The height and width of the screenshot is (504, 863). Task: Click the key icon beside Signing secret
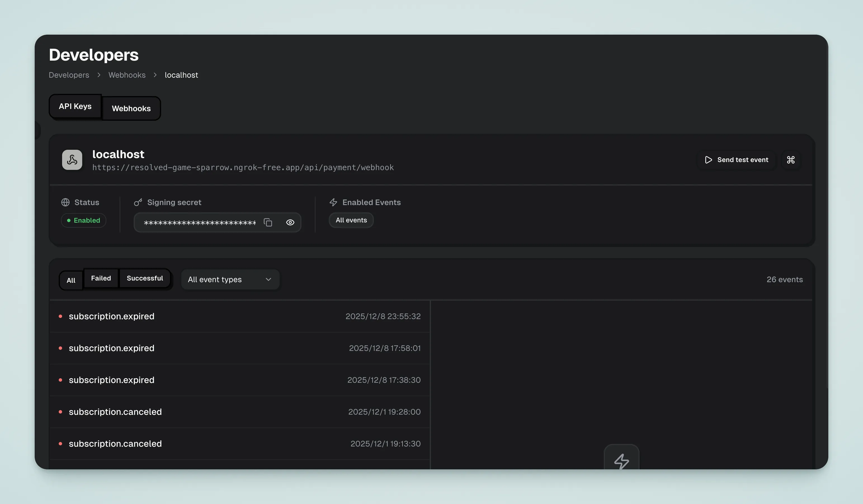point(138,202)
